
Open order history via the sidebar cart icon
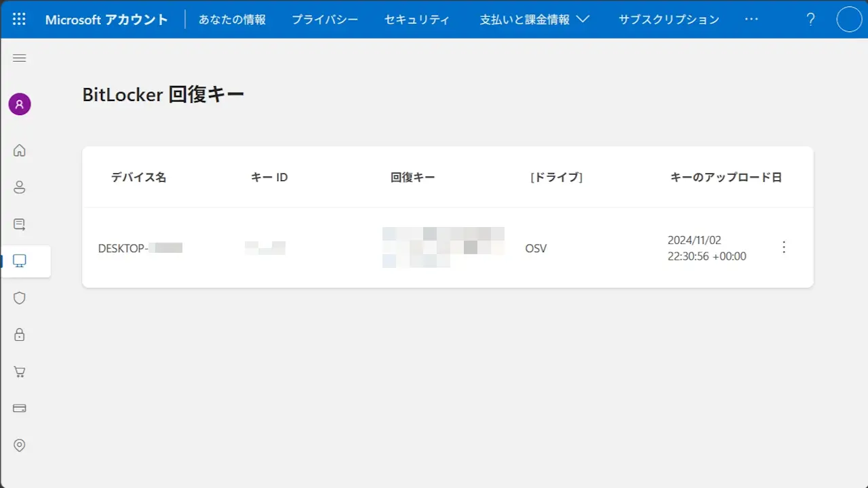click(20, 371)
